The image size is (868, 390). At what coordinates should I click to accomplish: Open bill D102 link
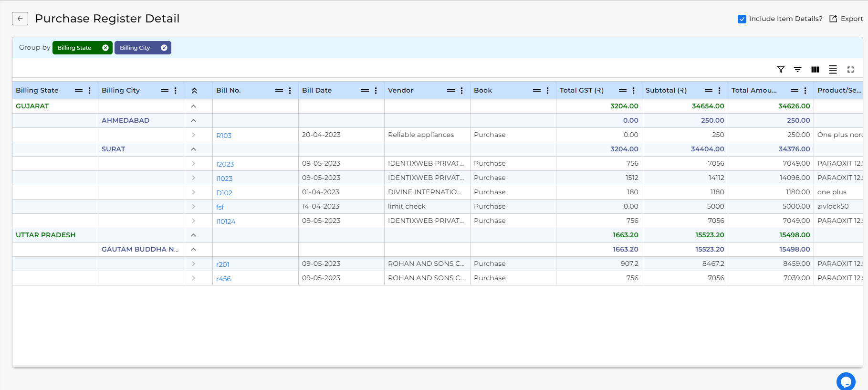pyautogui.click(x=224, y=193)
